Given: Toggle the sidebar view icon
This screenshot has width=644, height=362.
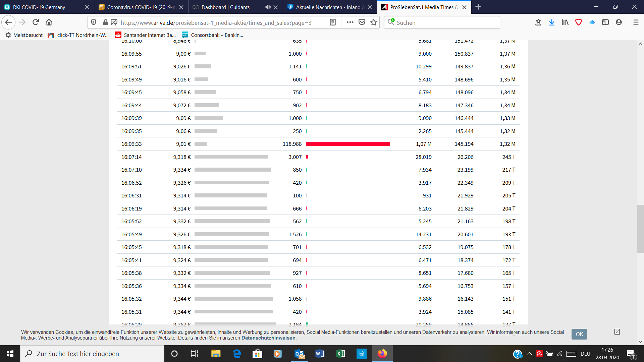Looking at the screenshot, I should (x=605, y=22).
